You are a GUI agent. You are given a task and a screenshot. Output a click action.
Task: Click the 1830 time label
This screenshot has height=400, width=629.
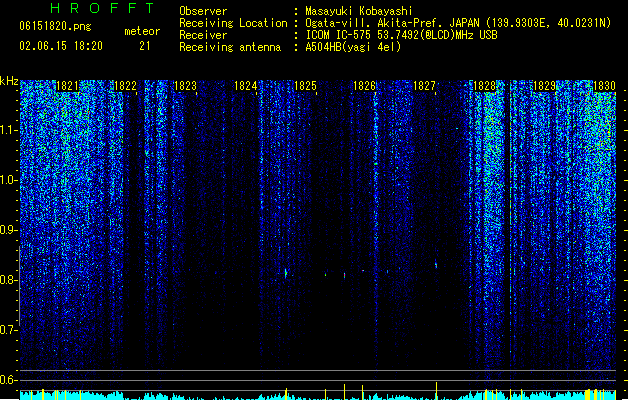tap(604, 86)
